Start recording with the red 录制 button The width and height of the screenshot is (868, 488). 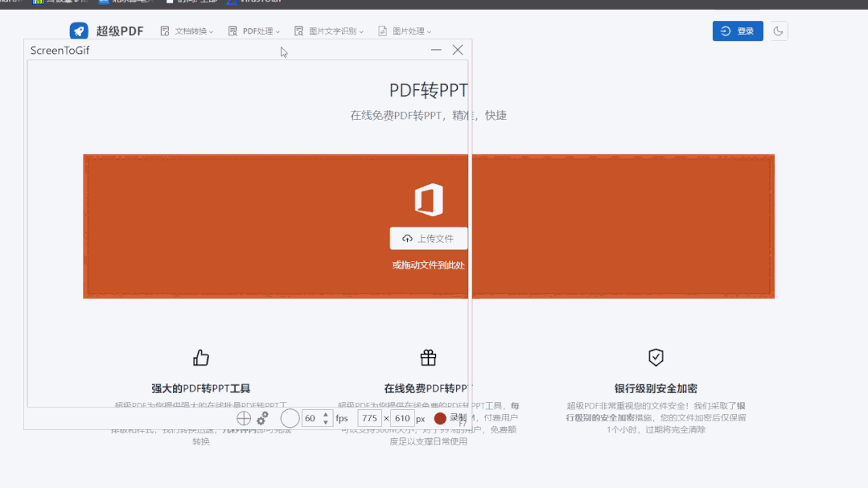(450, 418)
